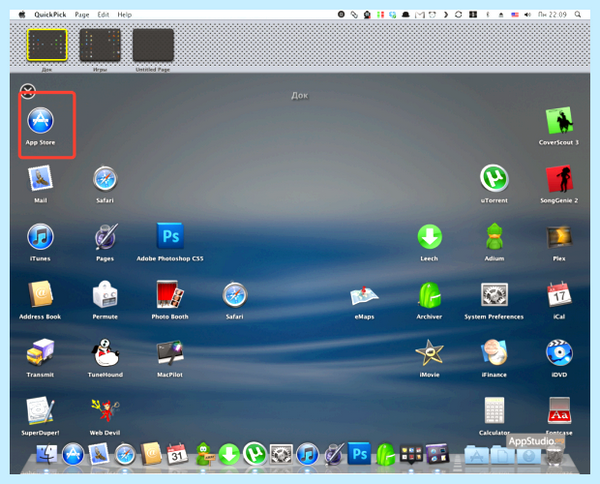The height and width of the screenshot is (484, 600).
Task: Click iCal showing 31 in the Dock
Action: (177, 454)
